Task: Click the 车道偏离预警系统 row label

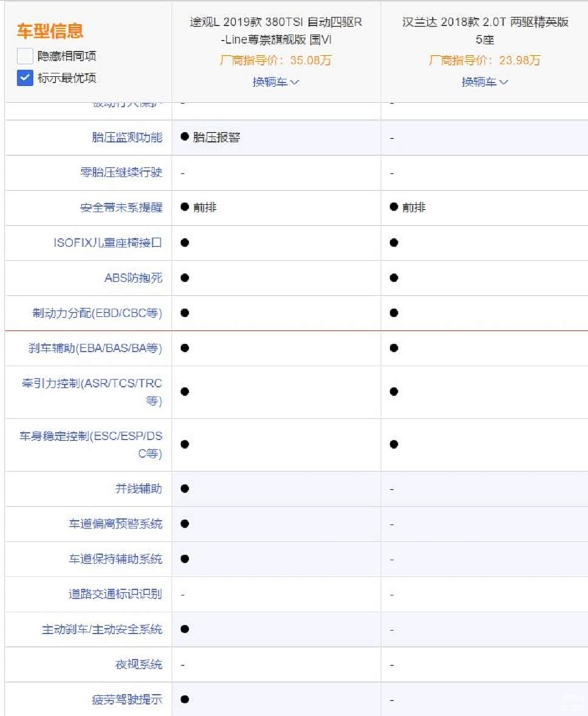Action: point(115,524)
